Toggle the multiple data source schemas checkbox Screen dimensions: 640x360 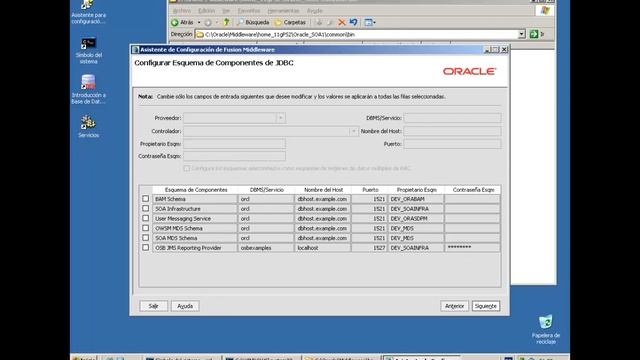click(x=187, y=168)
